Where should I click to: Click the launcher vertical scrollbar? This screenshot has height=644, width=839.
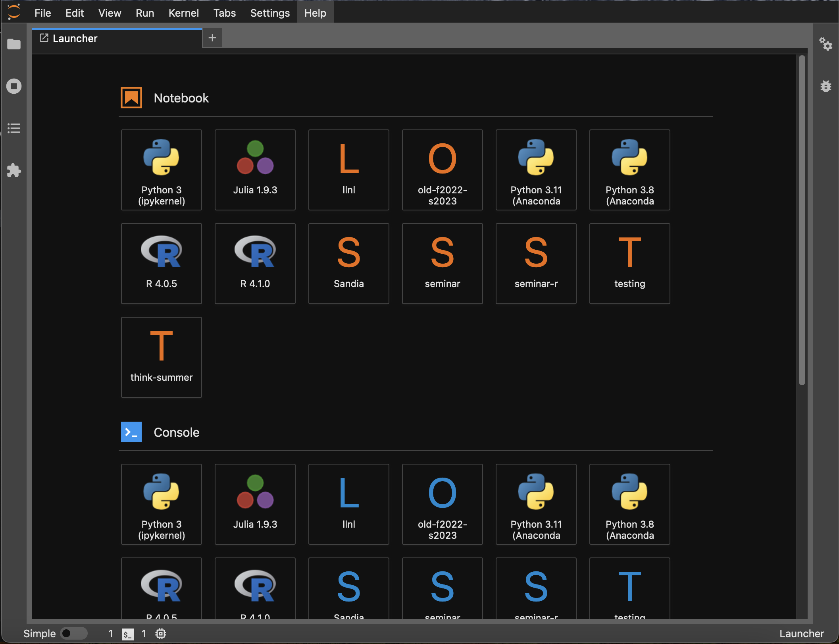pos(802,220)
